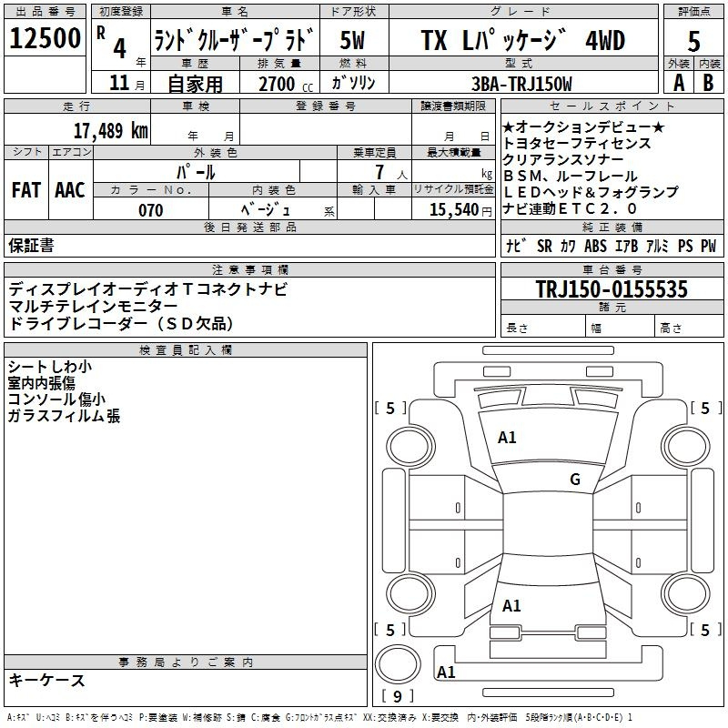728x728 pixels.
Task: Click the [9] spare tire marker
Action: coord(397,697)
